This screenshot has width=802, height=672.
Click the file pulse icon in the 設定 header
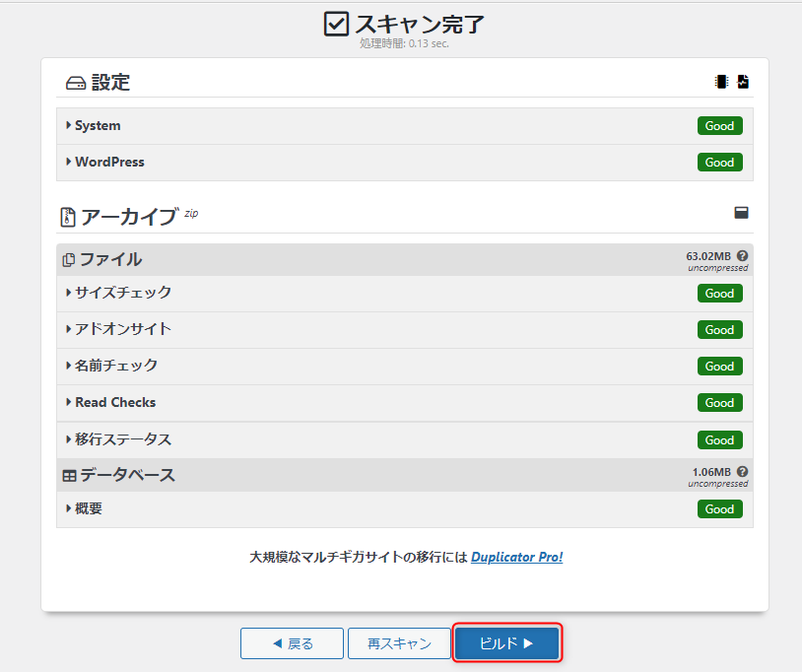743,82
